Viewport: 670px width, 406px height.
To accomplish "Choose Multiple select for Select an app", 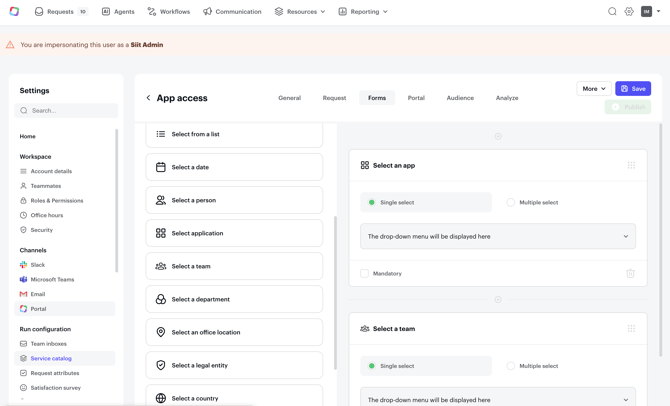I will pos(511,202).
